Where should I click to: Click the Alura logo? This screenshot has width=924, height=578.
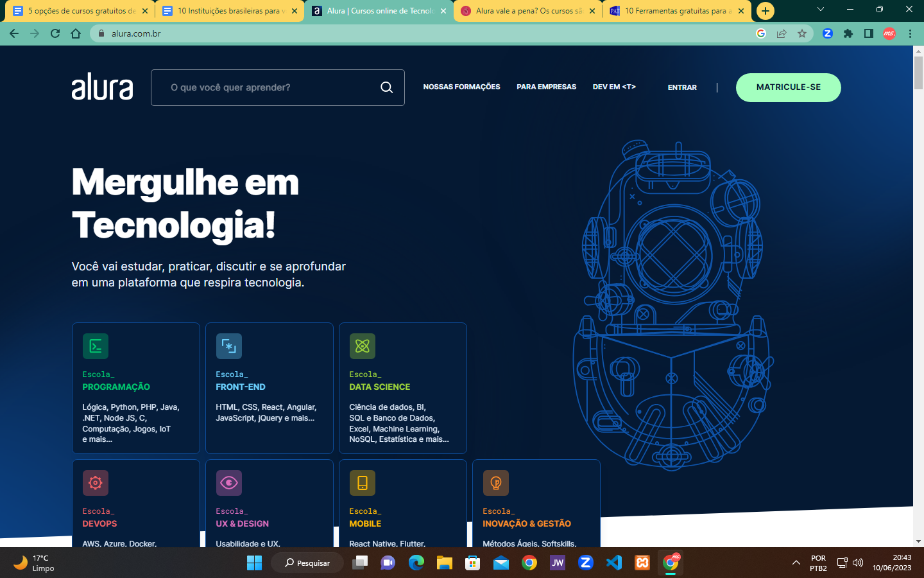point(102,87)
